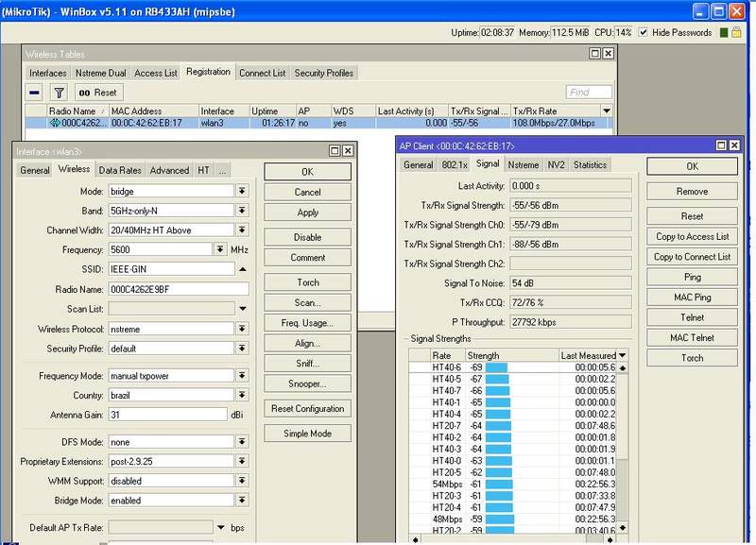Click the Snooper... button
Screen dimensions: 756x545
(x=308, y=383)
